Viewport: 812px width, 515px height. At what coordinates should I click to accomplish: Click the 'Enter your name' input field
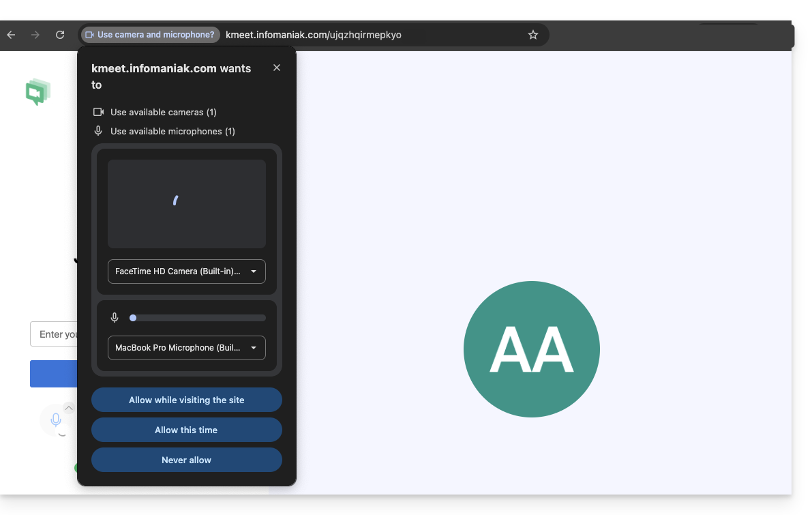click(x=55, y=334)
